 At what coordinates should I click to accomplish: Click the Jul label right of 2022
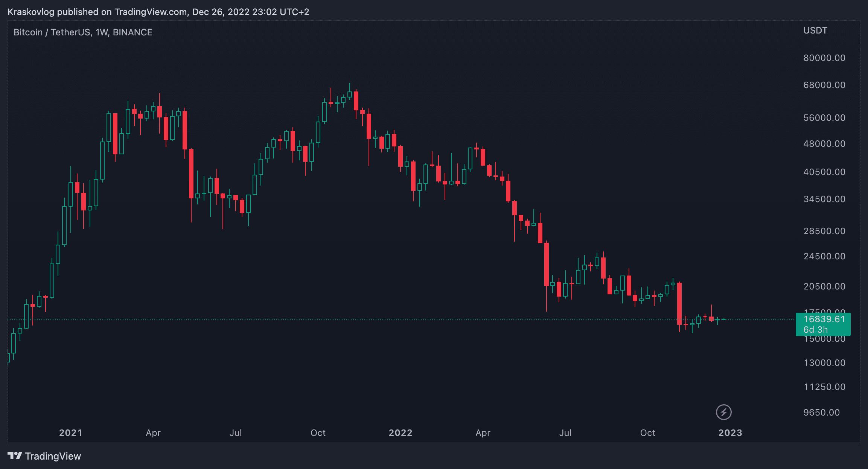coord(565,433)
